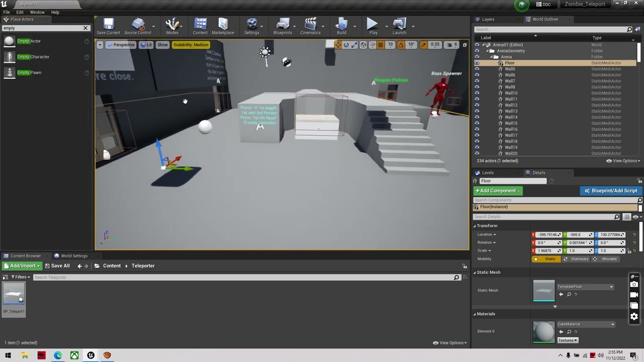Click the Save Current toolbar icon

(x=108, y=26)
